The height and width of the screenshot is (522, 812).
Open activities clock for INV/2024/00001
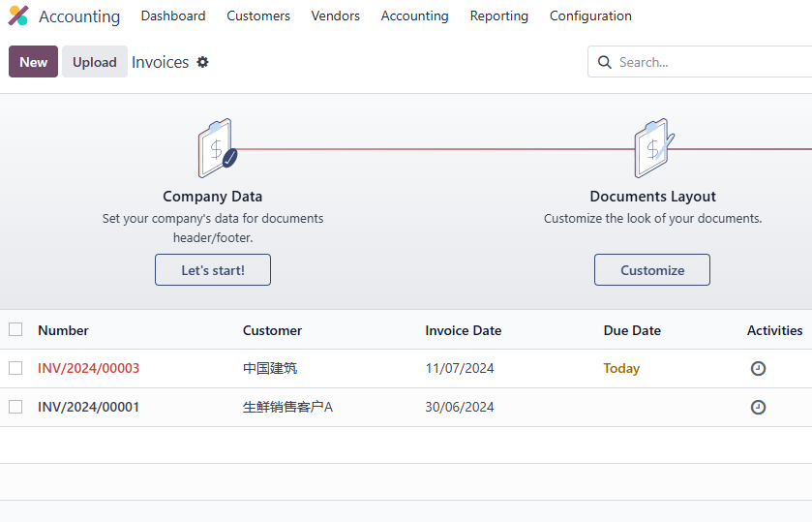(758, 408)
